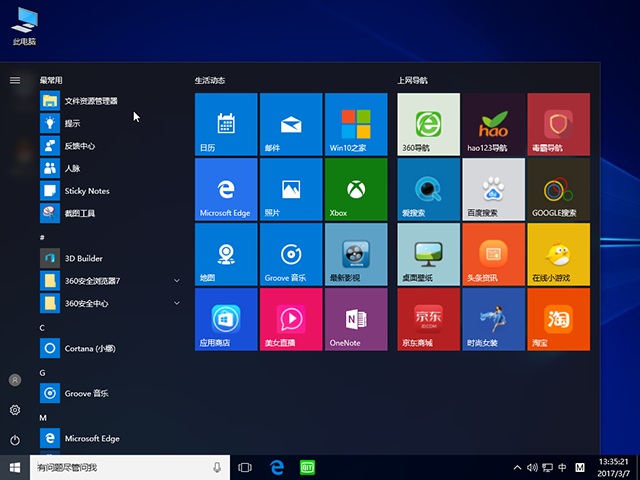
Task: Click the power button icon
Action: point(15,440)
